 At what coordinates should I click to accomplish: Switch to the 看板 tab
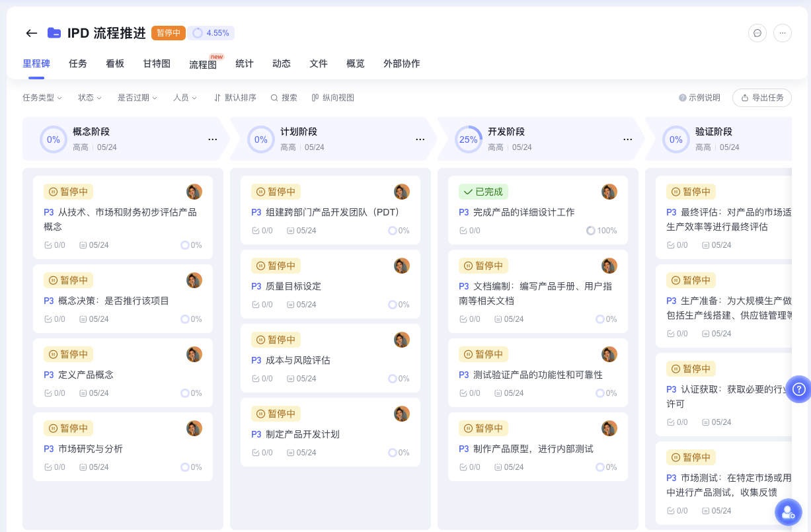[x=115, y=63]
